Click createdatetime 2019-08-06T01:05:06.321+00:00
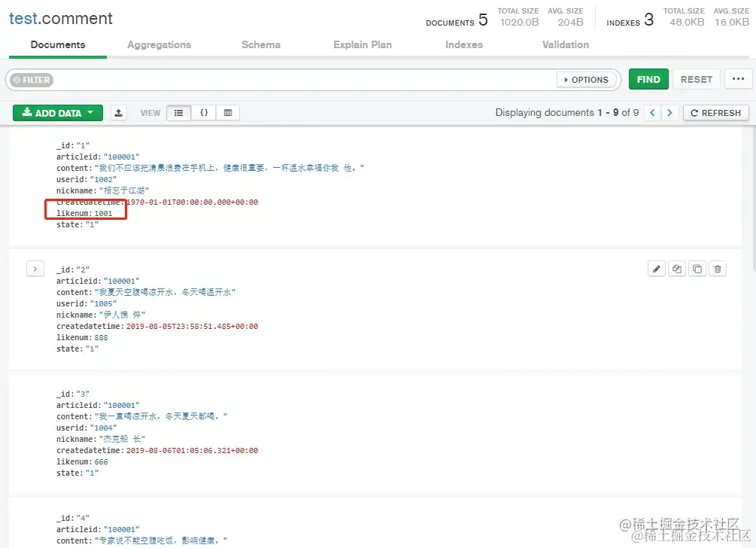Screen dimensions: 756x548 (192, 451)
